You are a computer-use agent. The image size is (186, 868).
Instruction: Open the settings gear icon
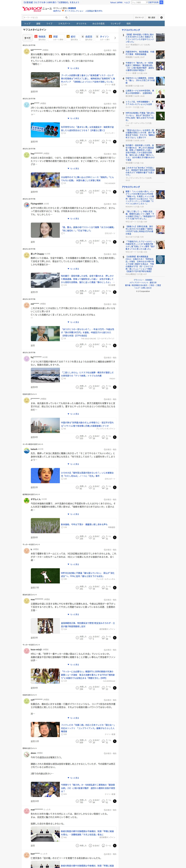[x=161, y=18]
